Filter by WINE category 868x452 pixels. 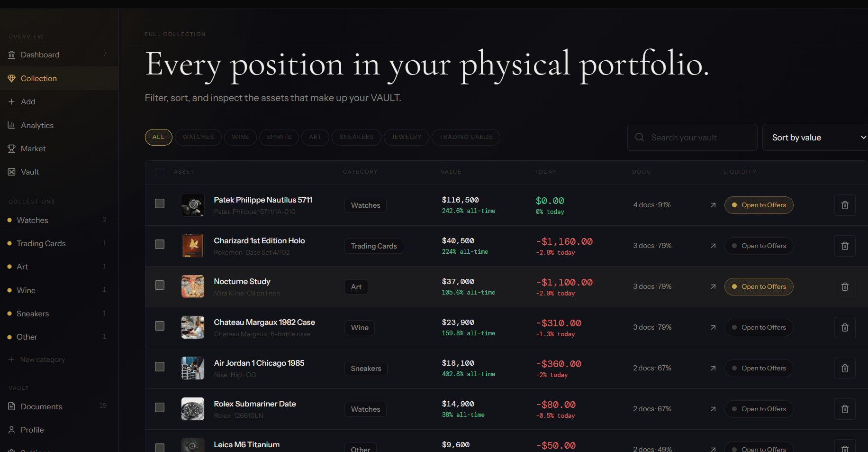tap(240, 137)
